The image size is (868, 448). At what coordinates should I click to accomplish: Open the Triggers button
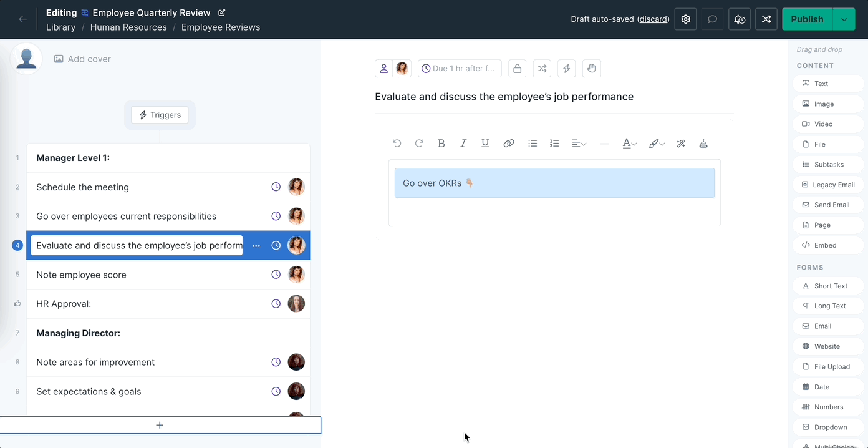[x=160, y=115]
